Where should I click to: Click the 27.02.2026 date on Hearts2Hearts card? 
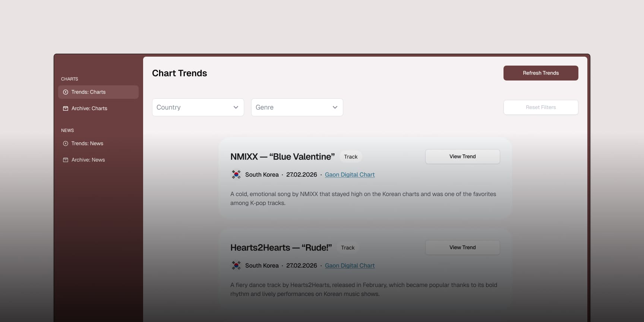(302, 265)
